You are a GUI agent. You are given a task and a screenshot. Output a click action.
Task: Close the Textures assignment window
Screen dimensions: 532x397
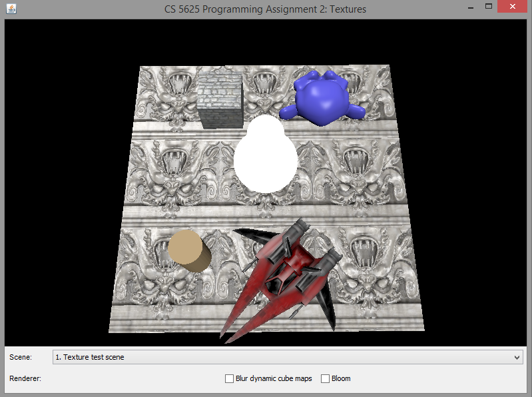pos(513,7)
